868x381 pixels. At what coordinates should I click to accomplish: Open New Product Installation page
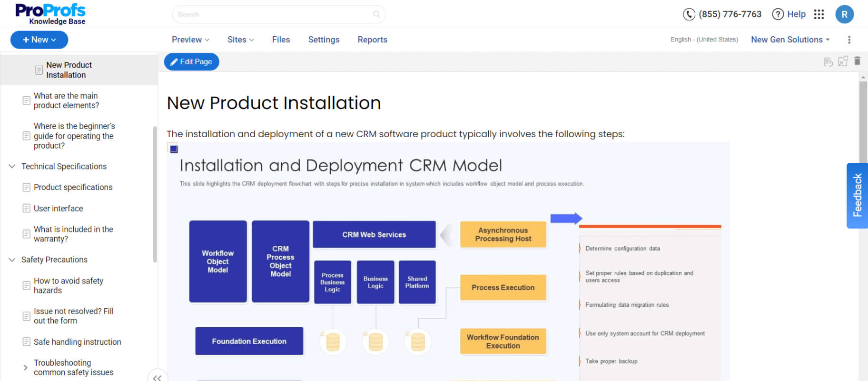69,70
